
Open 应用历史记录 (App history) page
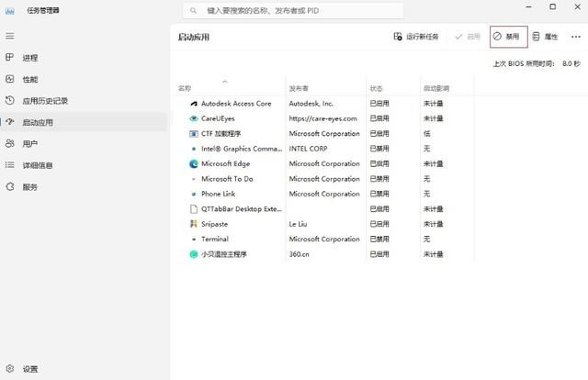point(84,100)
